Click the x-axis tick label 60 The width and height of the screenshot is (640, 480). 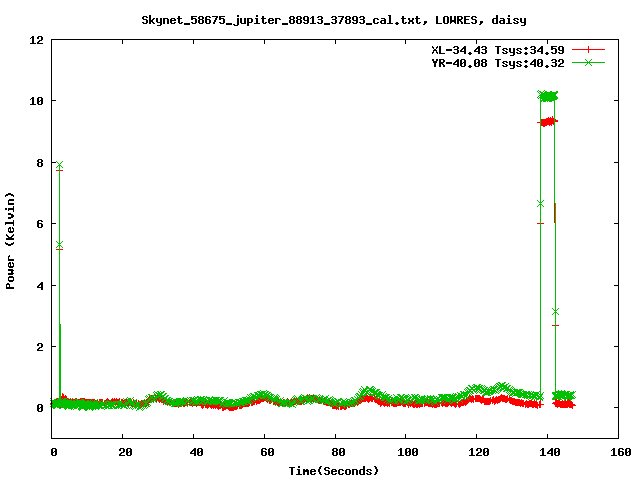click(267, 452)
